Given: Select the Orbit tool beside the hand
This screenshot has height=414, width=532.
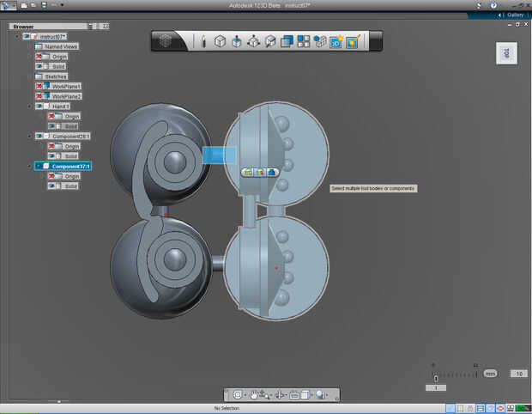Looking at the screenshot, I should (x=263, y=395).
